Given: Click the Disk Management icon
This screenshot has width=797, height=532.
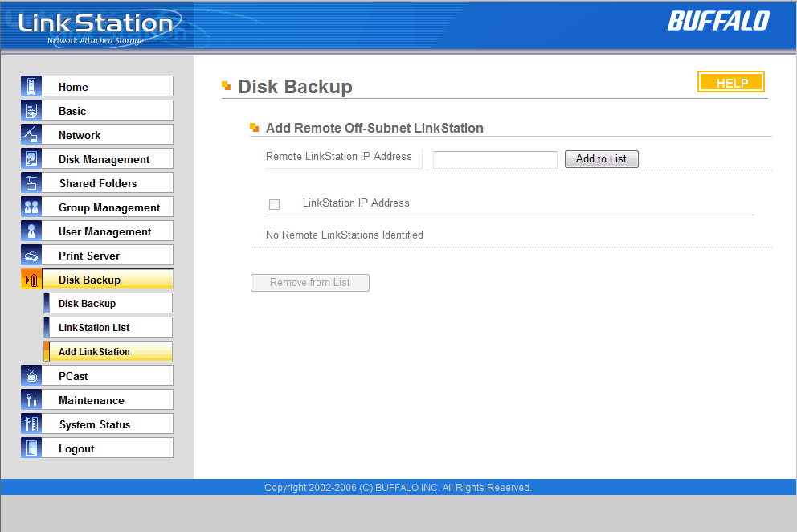Looking at the screenshot, I should pyautogui.click(x=31, y=158).
